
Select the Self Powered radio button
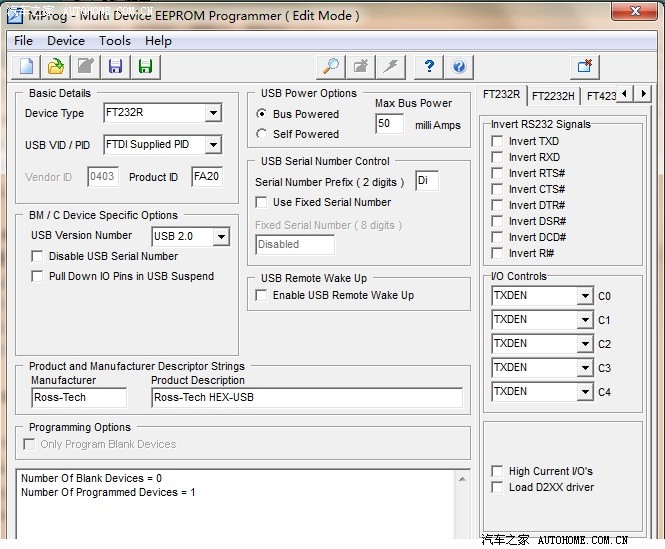[262, 134]
